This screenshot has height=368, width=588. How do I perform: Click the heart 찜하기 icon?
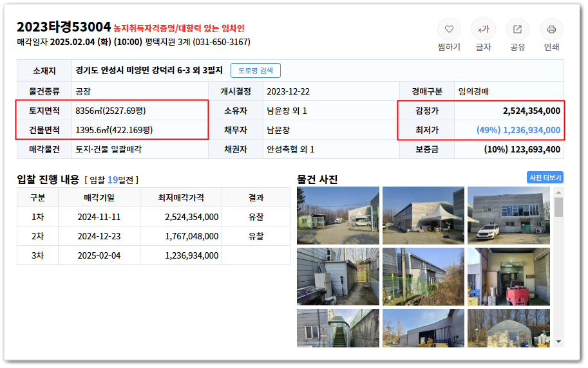[449, 29]
